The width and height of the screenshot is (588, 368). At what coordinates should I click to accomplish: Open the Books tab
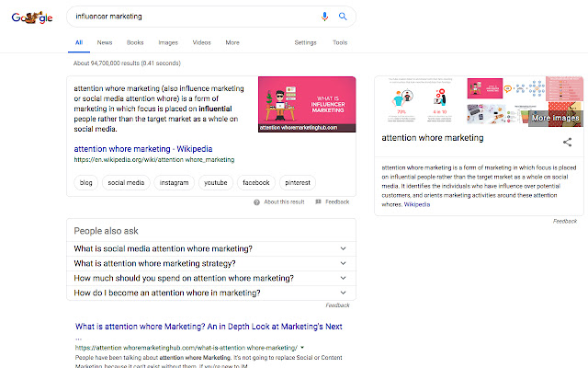click(135, 42)
